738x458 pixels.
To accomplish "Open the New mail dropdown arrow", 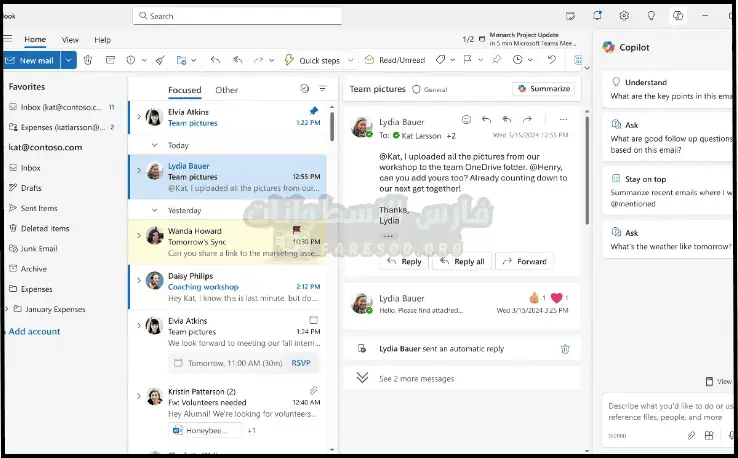I will [68, 60].
